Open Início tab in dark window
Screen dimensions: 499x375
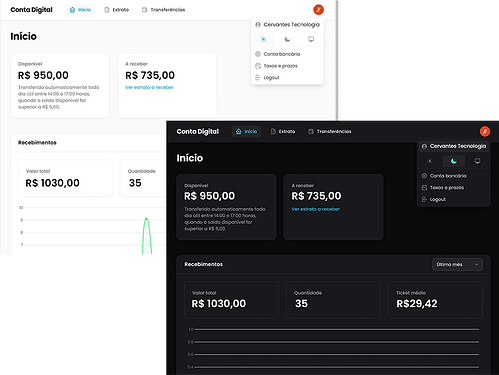pos(246,132)
